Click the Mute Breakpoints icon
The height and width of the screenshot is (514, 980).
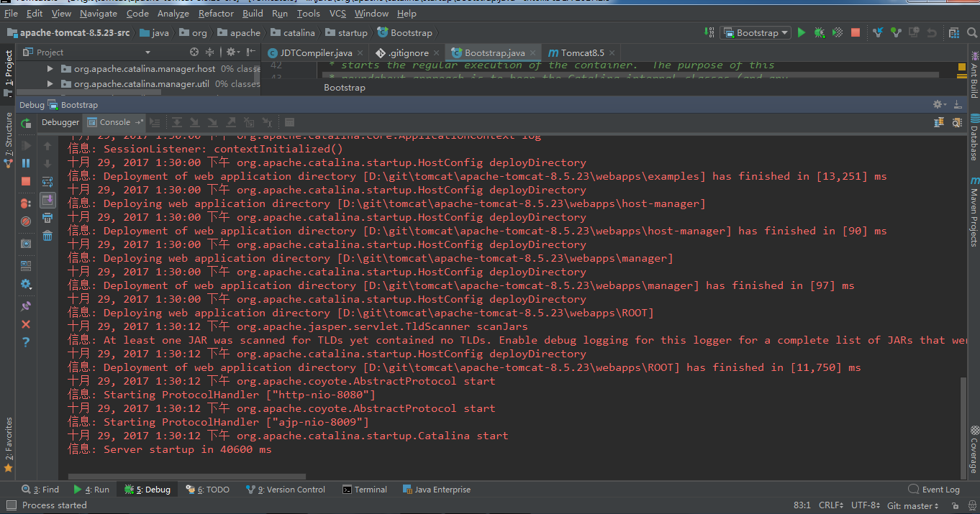tap(26, 221)
